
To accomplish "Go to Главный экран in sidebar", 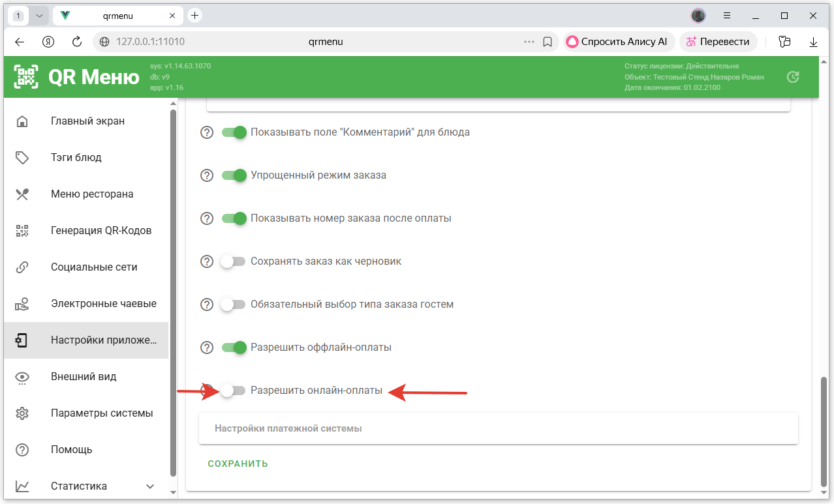I will pyautogui.click(x=87, y=121).
